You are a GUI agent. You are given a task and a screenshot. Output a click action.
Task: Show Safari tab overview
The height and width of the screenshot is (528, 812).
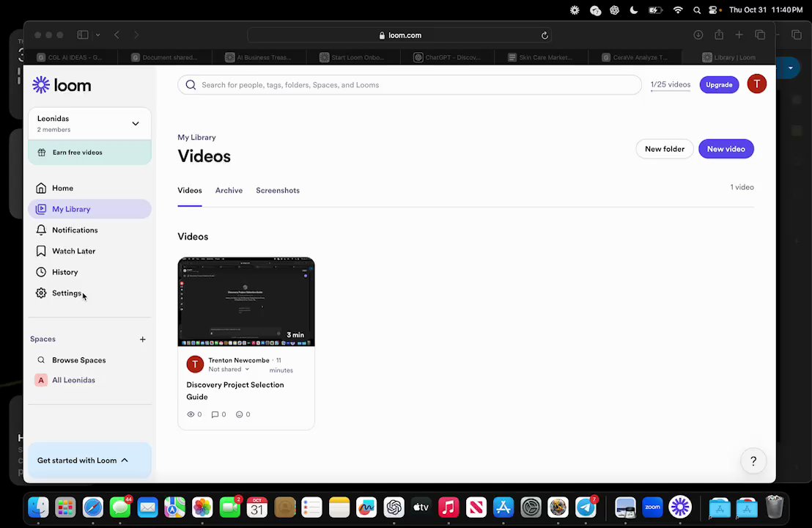click(x=760, y=34)
